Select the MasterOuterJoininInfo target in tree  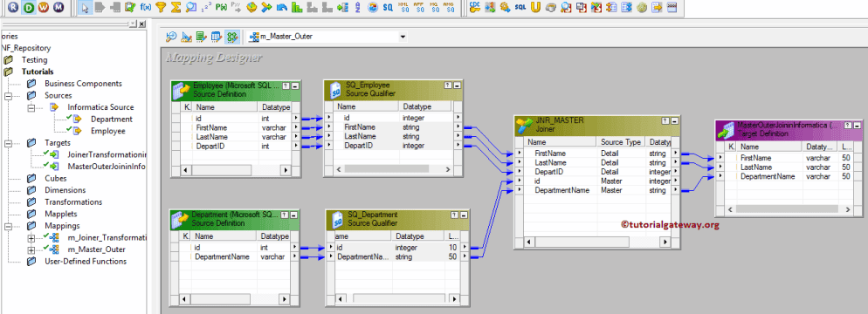coord(107,167)
